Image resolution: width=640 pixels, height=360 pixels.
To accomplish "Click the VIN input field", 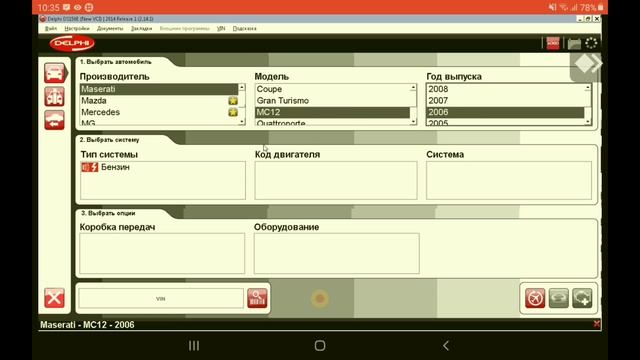I will 161,298.
